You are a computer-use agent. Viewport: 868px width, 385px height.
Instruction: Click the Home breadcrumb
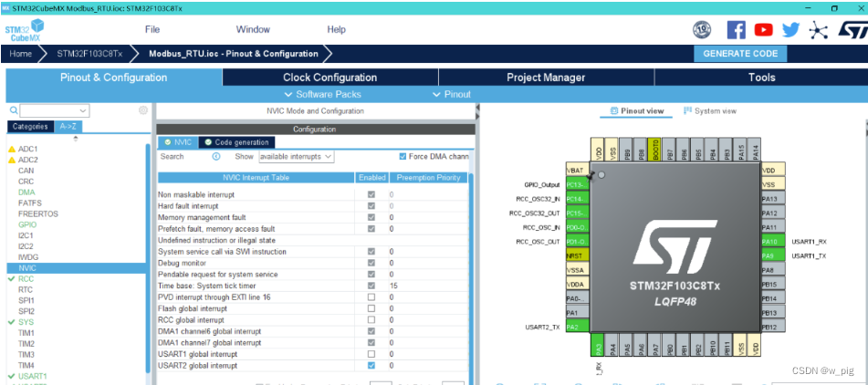click(20, 54)
